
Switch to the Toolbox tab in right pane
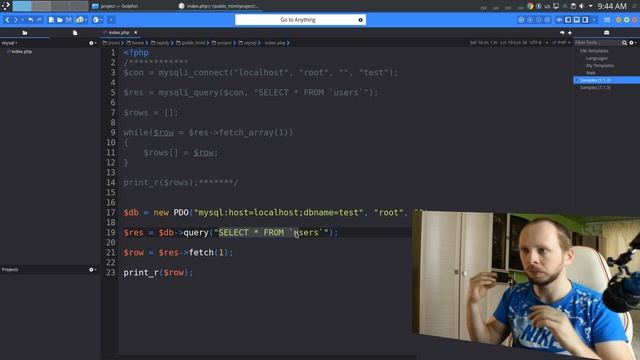pyautogui.click(x=607, y=32)
